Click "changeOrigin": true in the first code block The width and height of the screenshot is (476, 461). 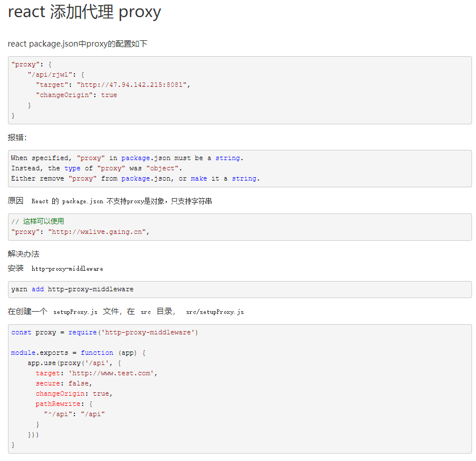pos(76,95)
